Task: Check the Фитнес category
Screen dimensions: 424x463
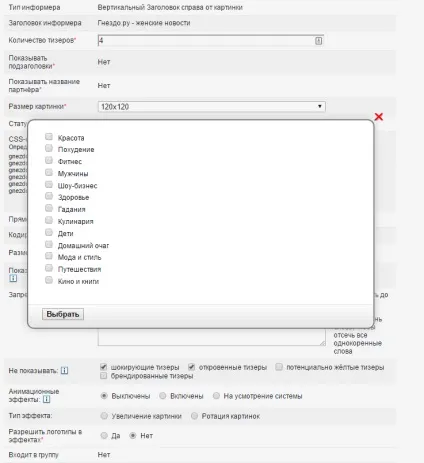Action: [49, 160]
